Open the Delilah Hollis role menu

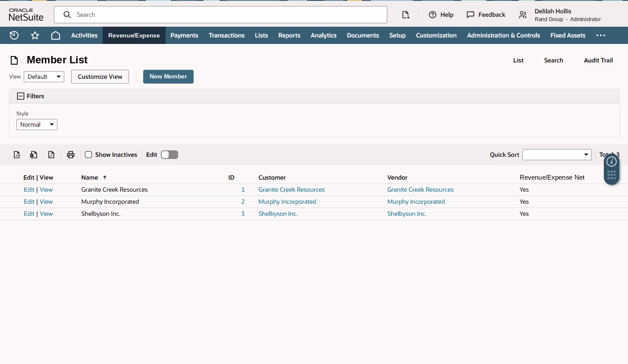click(x=560, y=15)
